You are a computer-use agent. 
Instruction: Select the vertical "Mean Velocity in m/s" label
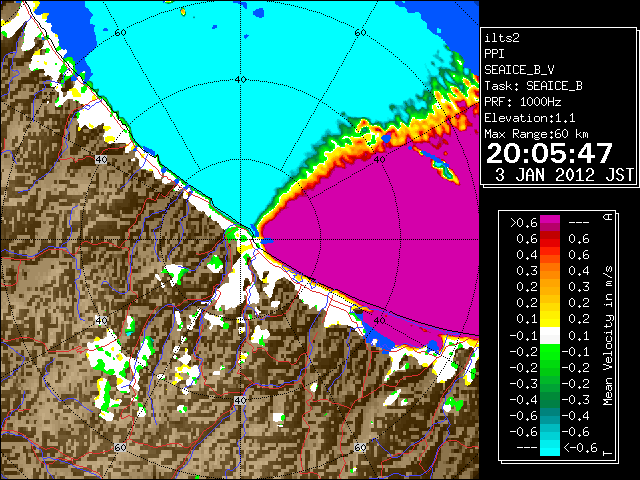pyautogui.click(x=608, y=335)
